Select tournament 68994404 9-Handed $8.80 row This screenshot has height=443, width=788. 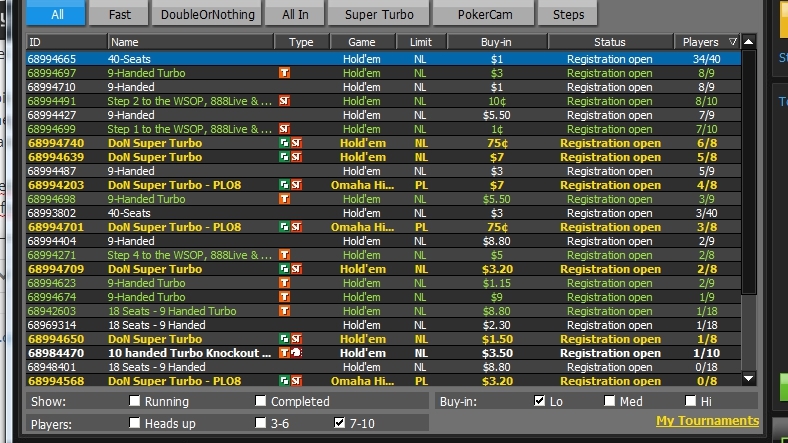click(x=383, y=241)
